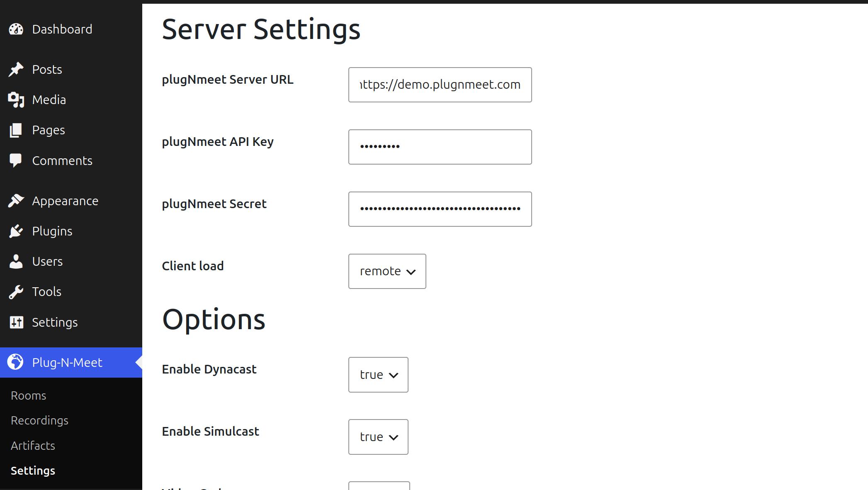Navigate to Pages in sidebar

click(71, 130)
